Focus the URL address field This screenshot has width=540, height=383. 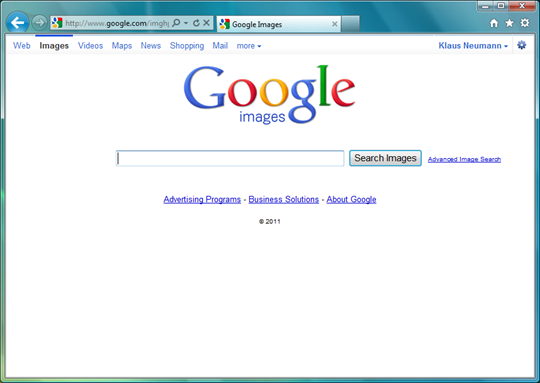pos(117,23)
